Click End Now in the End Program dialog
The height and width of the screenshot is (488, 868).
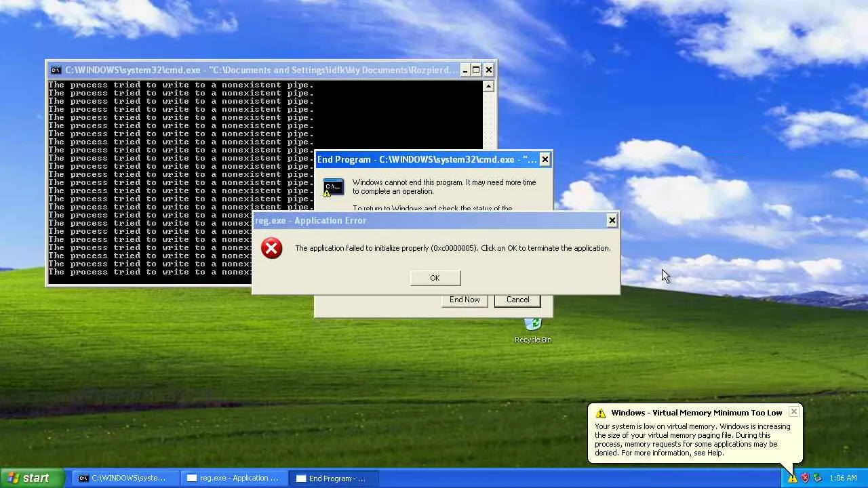465,300
